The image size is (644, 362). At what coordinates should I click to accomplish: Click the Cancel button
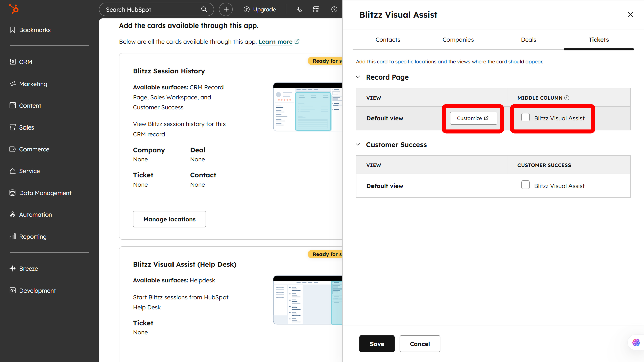420,344
